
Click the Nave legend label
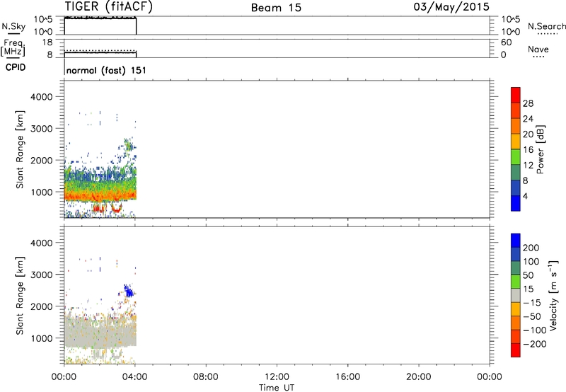point(538,50)
